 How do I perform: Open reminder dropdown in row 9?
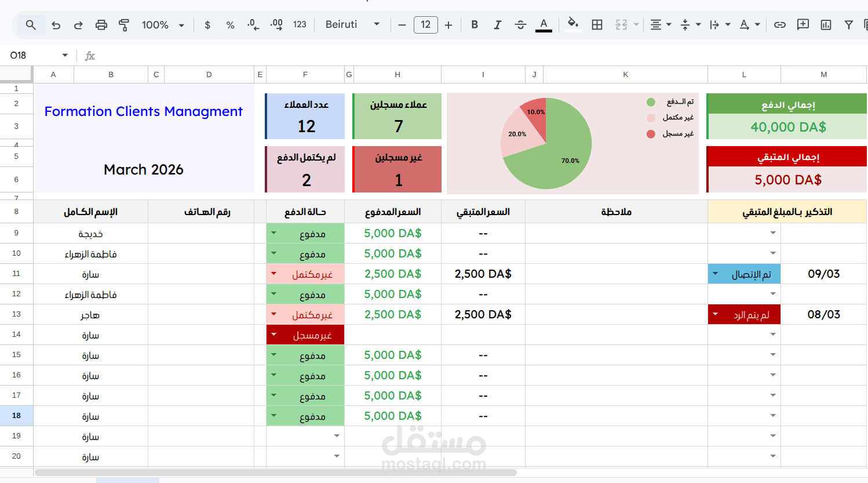773,233
